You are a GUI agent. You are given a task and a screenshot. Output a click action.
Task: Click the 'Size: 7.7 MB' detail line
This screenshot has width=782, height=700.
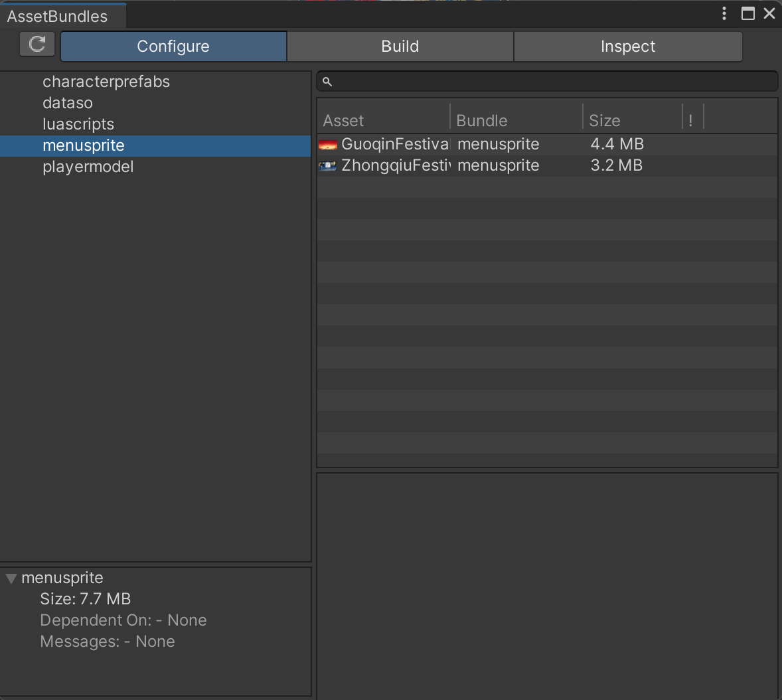pos(85,599)
